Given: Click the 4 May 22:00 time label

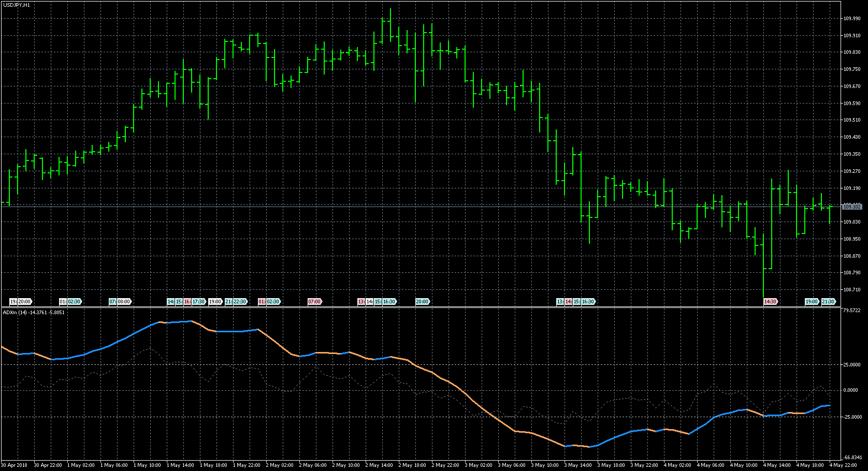Looking at the screenshot, I should 843,465.
